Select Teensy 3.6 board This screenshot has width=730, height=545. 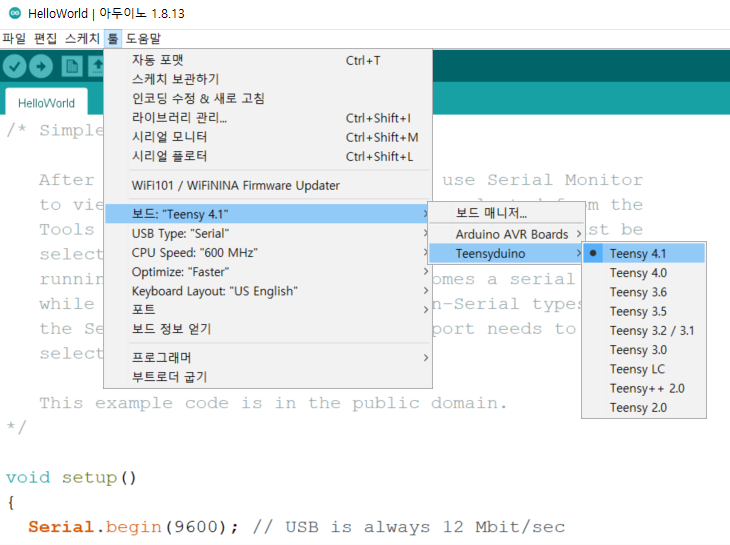644,292
